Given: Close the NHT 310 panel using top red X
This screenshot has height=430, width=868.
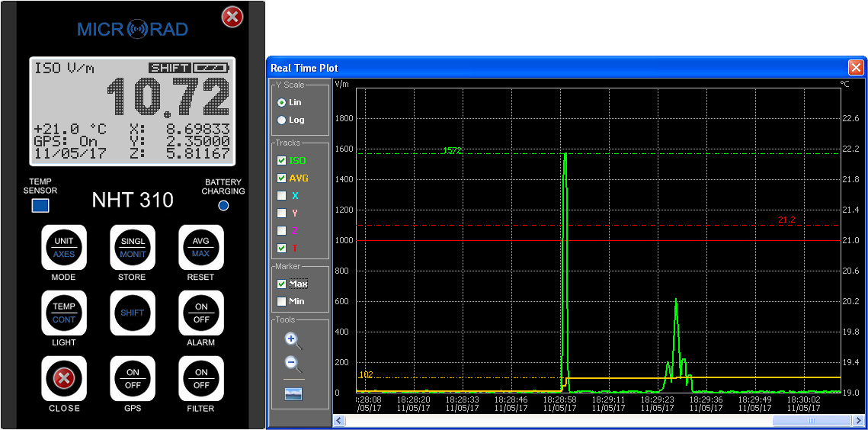Looking at the screenshot, I should click(232, 18).
